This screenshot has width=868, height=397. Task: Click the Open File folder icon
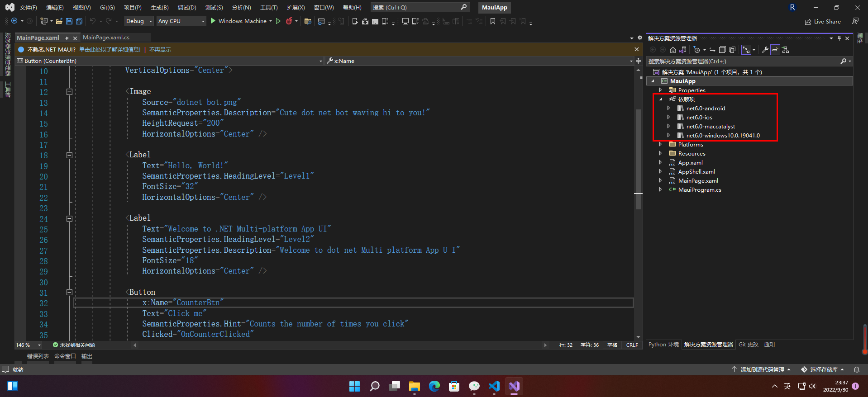pyautogui.click(x=59, y=21)
